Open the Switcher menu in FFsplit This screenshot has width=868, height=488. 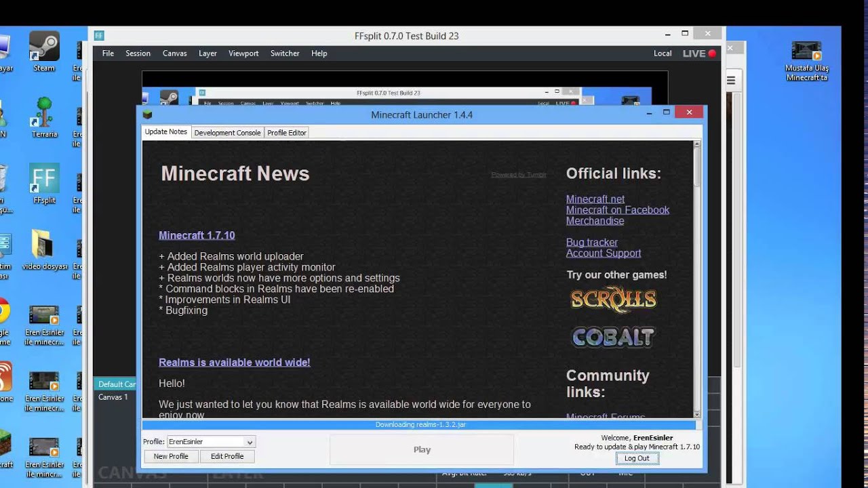(285, 54)
